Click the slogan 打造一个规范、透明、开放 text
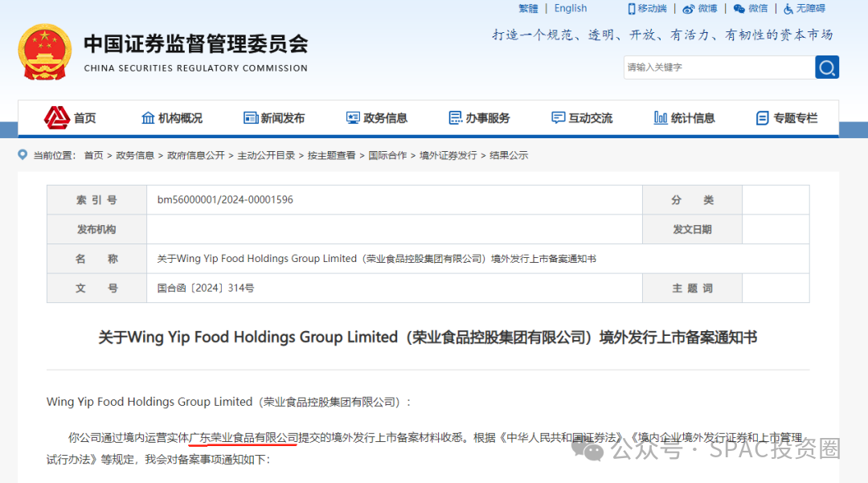The height and width of the screenshot is (483, 868). (579, 35)
